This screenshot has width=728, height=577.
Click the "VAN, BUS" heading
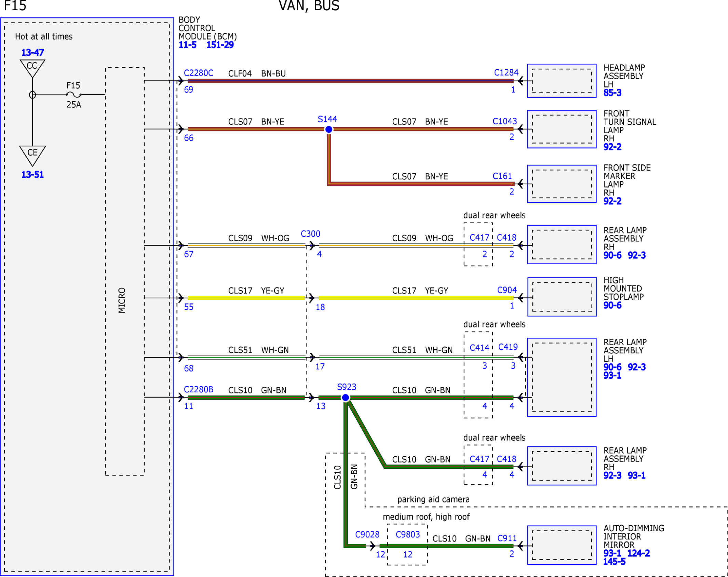(x=309, y=6)
